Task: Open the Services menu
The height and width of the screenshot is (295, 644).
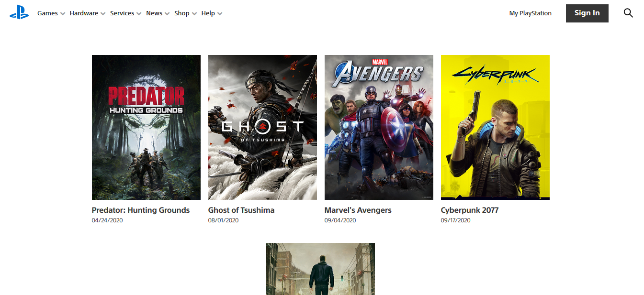Action: coord(122,13)
